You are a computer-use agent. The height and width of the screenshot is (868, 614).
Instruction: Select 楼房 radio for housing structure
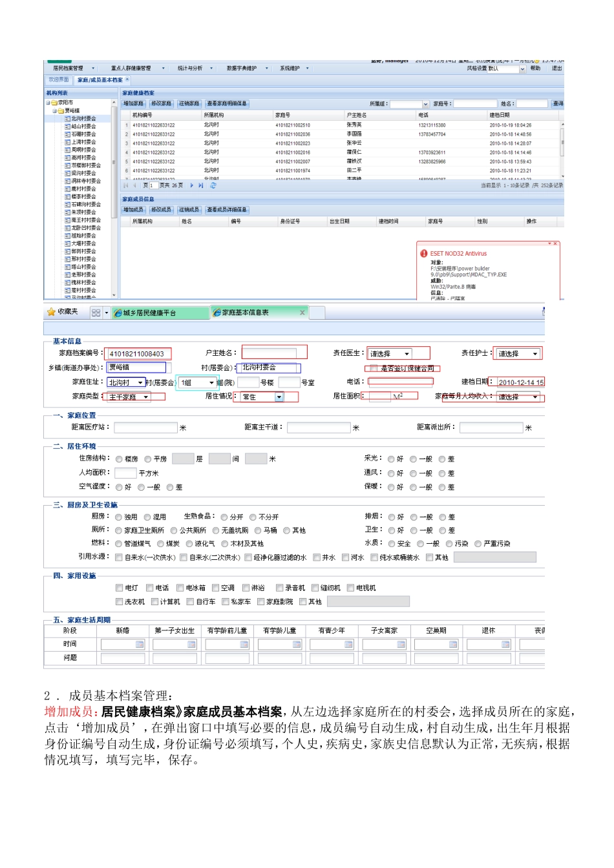[119, 459]
